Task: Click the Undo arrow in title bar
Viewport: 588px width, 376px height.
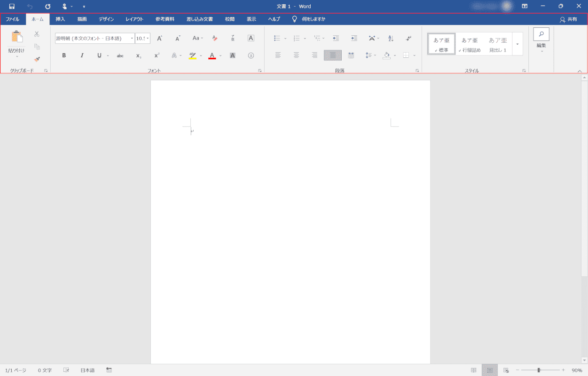Action: click(x=30, y=7)
